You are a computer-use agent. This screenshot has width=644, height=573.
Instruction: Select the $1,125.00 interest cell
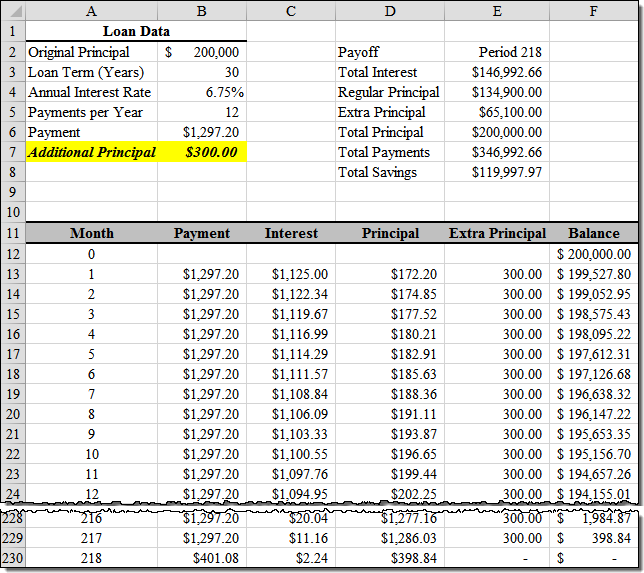click(291, 274)
